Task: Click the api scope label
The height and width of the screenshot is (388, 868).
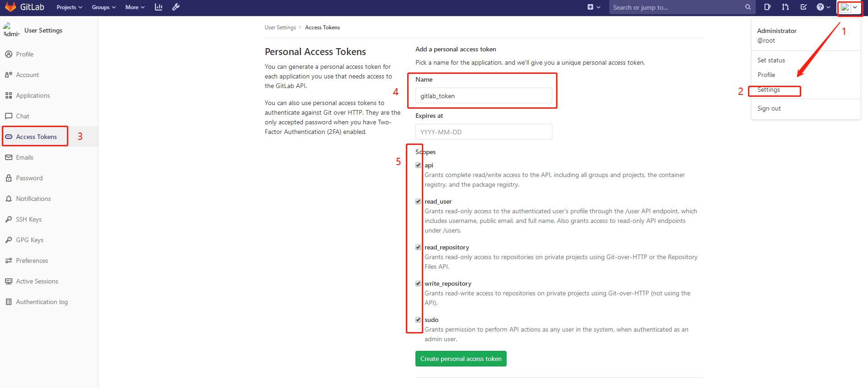Action: pos(429,165)
